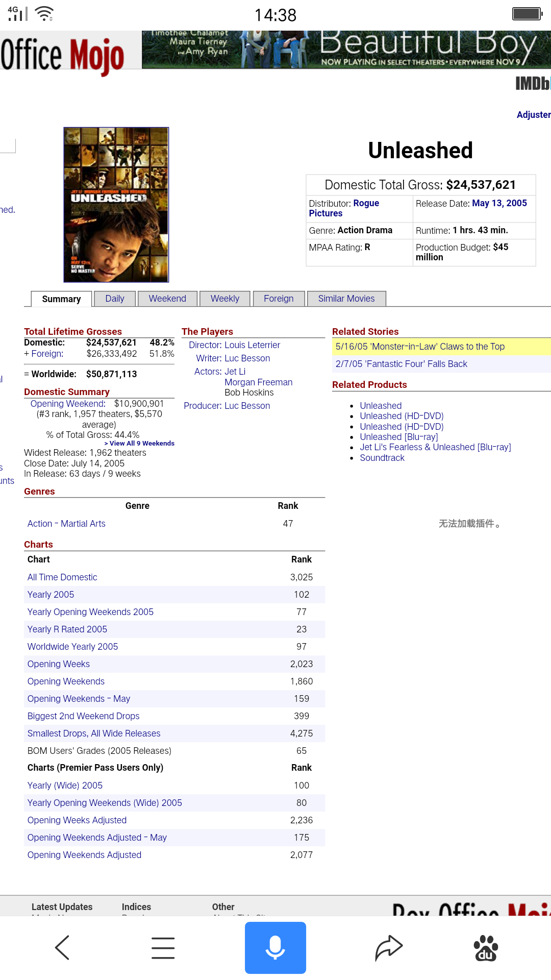Tap the share arrow icon

click(x=389, y=948)
